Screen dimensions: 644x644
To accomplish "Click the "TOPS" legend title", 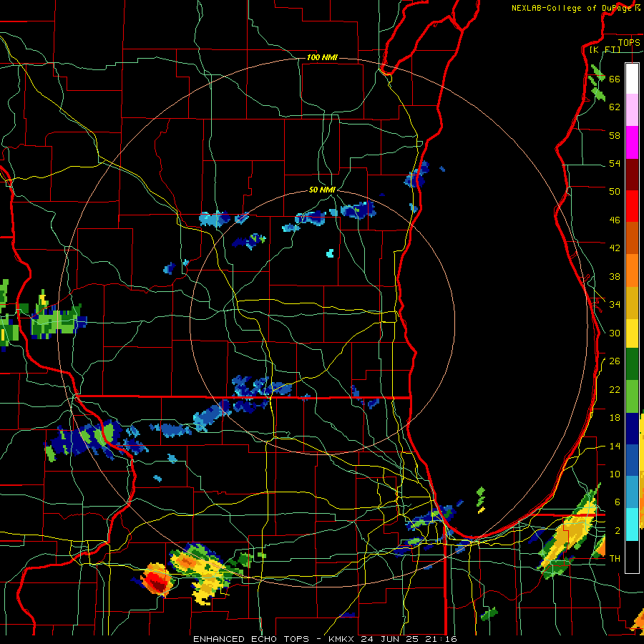I will [629, 43].
